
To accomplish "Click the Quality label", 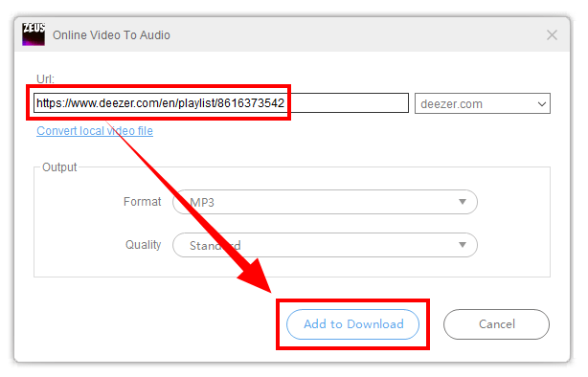I will pyautogui.click(x=143, y=245).
